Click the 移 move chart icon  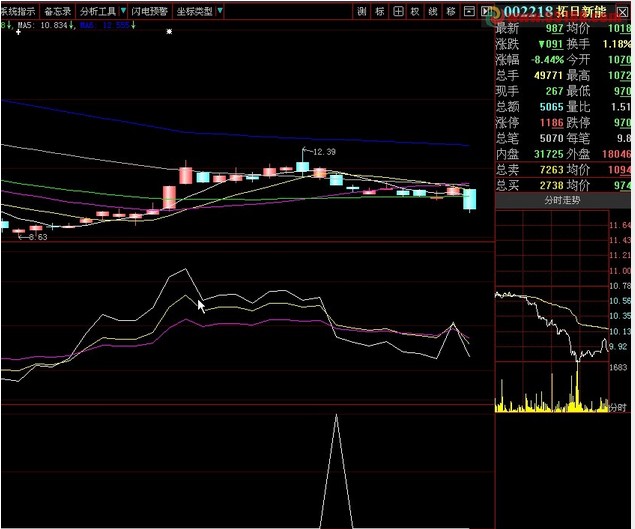point(452,11)
